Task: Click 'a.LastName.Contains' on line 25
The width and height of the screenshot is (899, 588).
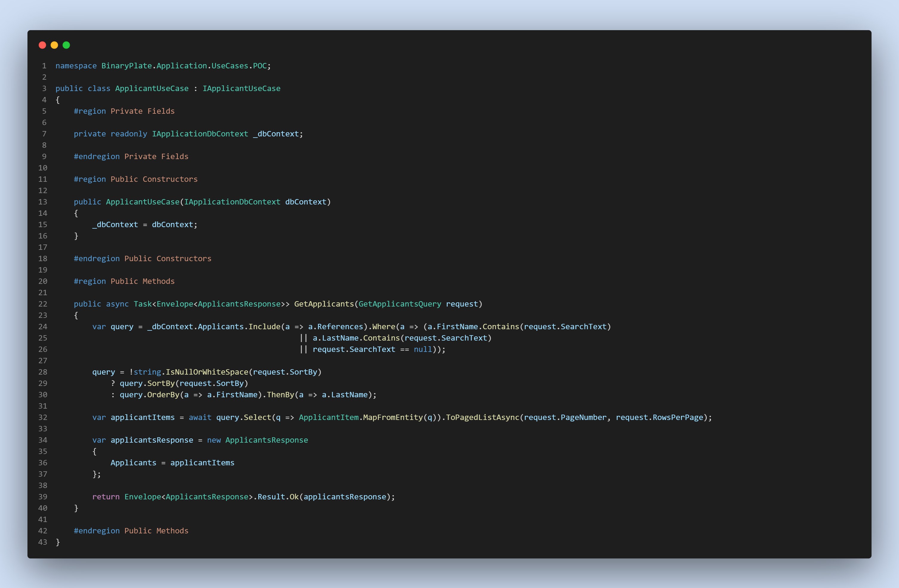Action: point(356,338)
